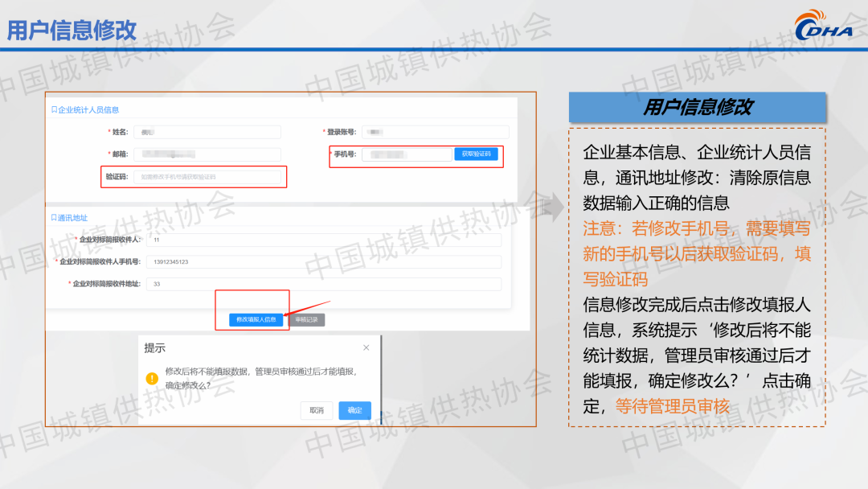
Task: Select the 邮箱 input field
Action: [x=207, y=154]
